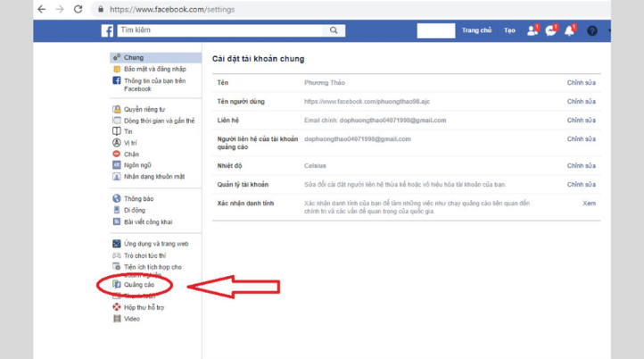Click the Nhận dạng khuôn mặt icon

click(x=117, y=177)
